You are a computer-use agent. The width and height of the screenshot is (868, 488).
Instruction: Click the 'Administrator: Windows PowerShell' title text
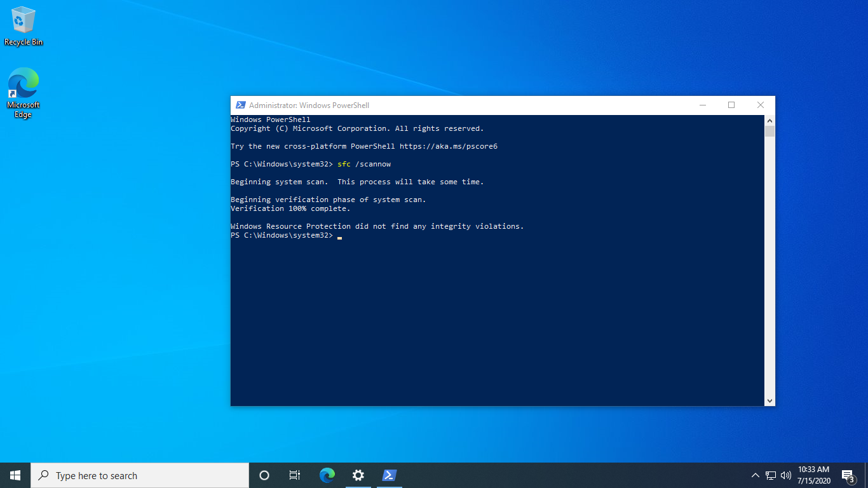click(x=309, y=105)
